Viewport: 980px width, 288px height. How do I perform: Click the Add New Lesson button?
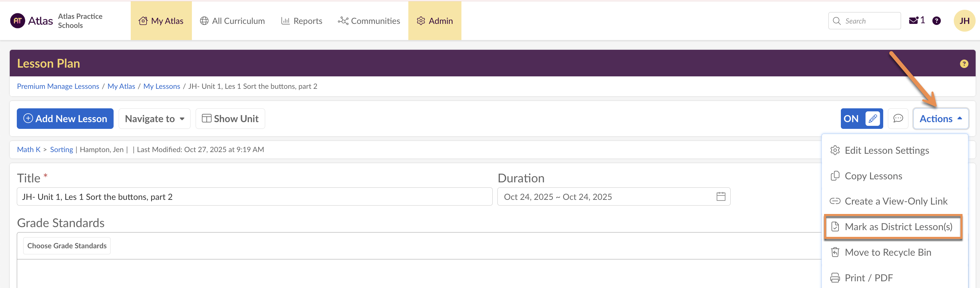[x=65, y=119]
